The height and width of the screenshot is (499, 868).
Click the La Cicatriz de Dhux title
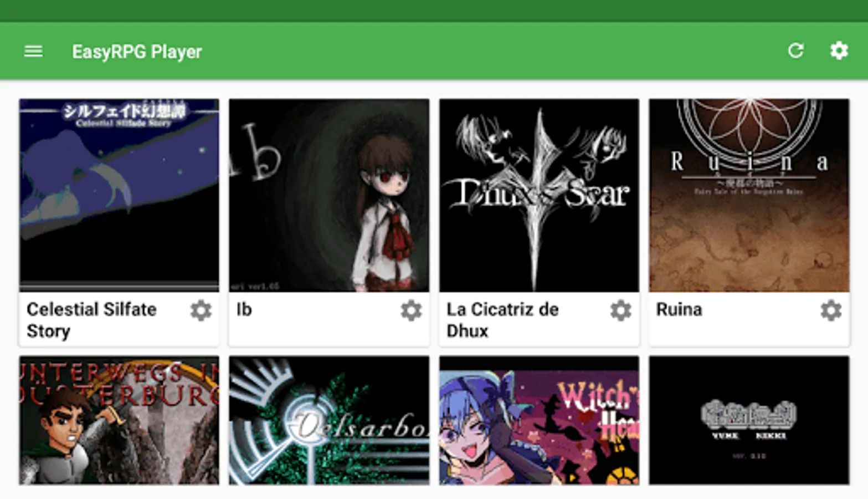coord(502,320)
